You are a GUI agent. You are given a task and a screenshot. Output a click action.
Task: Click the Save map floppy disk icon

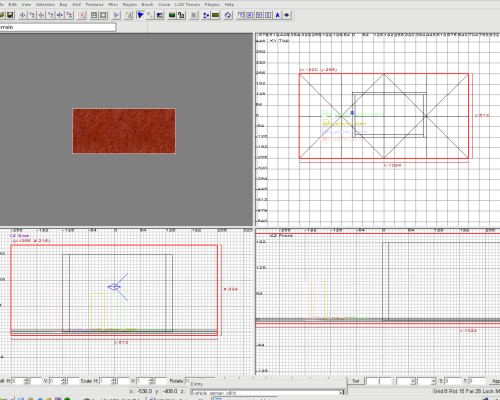(x=10, y=15)
